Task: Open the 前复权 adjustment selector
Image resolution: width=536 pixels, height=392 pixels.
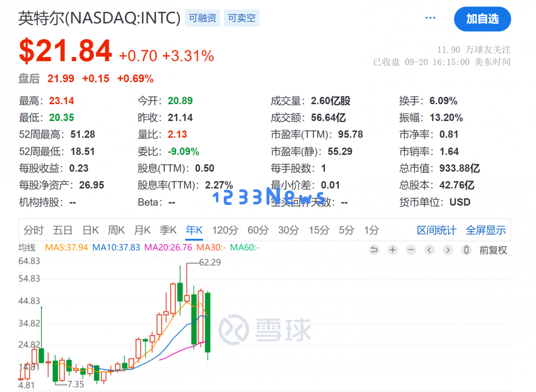Action: tap(493, 250)
